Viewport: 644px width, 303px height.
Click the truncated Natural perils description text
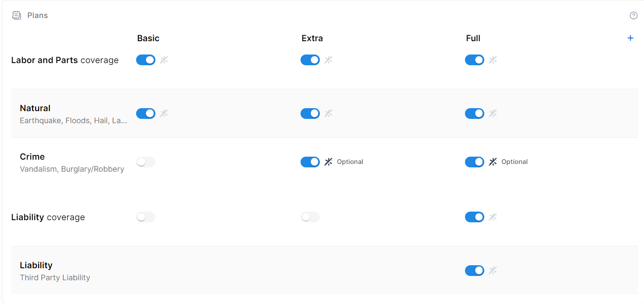tap(73, 121)
